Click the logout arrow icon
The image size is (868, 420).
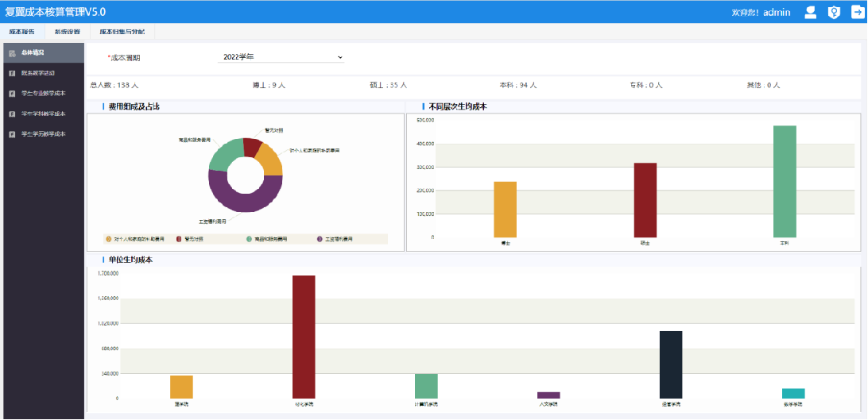click(x=856, y=12)
